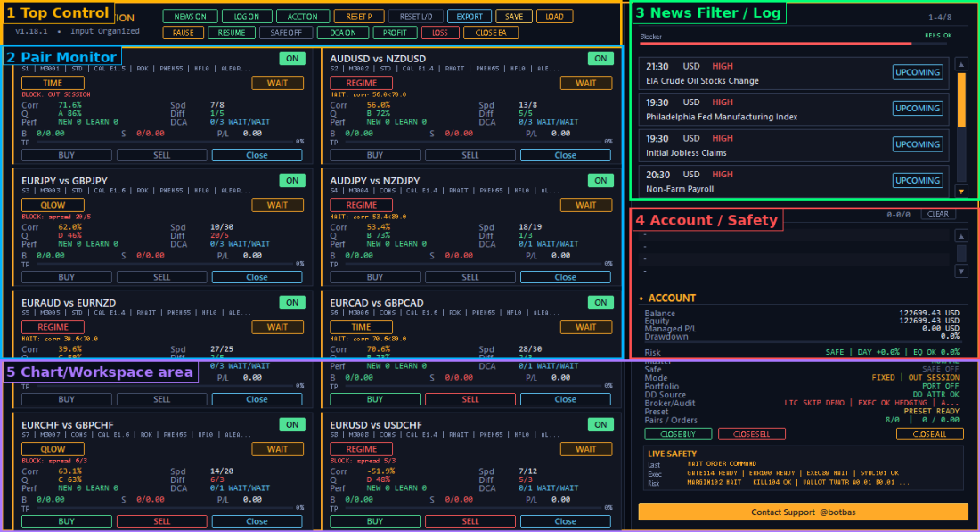Click BUY on the AUDUSD vs NZDUSD card
This screenshot has width=980, height=532.
[375, 155]
